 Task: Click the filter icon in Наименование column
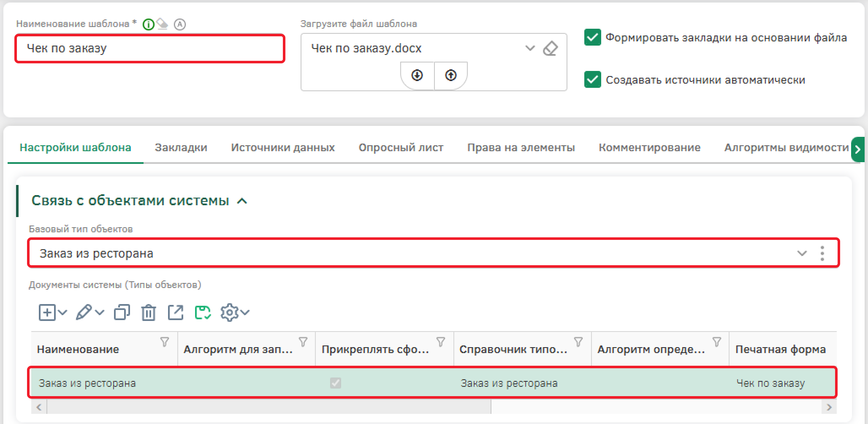pyautogui.click(x=165, y=342)
